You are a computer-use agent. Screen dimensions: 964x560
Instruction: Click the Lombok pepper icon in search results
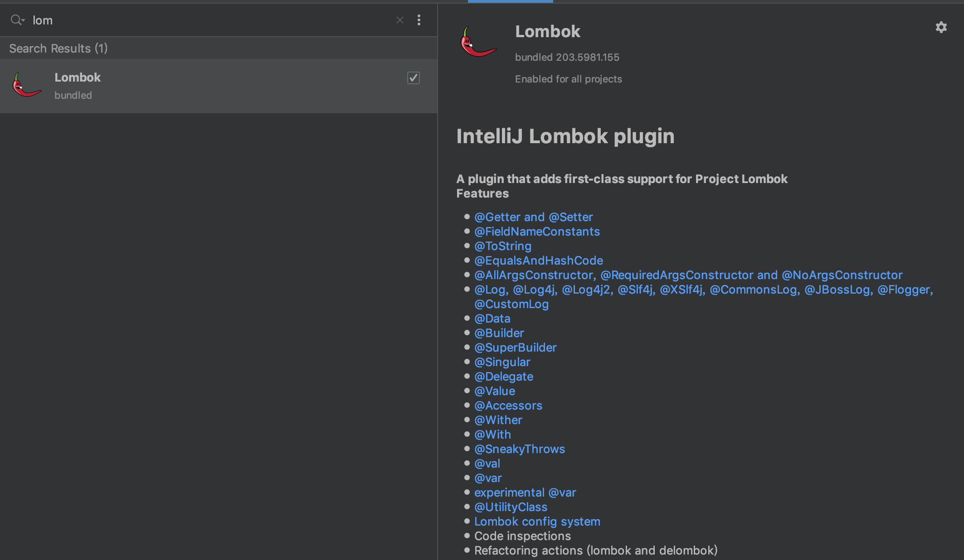coord(27,85)
